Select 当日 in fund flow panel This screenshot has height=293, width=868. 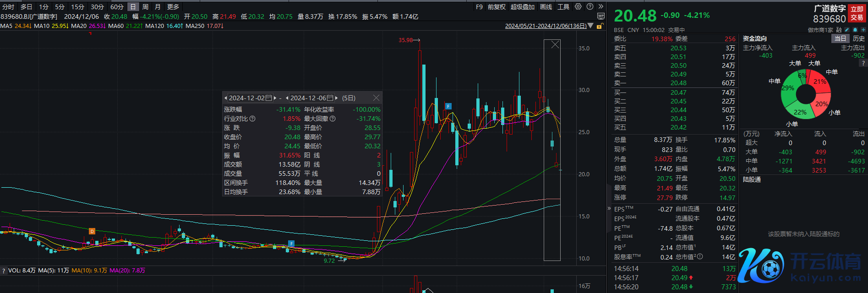tap(840, 39)
